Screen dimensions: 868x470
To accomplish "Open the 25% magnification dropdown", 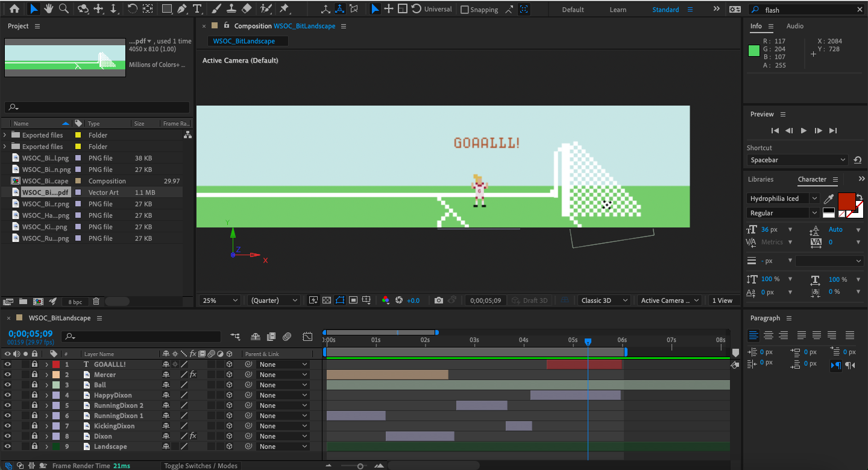I will pos(219,300).
